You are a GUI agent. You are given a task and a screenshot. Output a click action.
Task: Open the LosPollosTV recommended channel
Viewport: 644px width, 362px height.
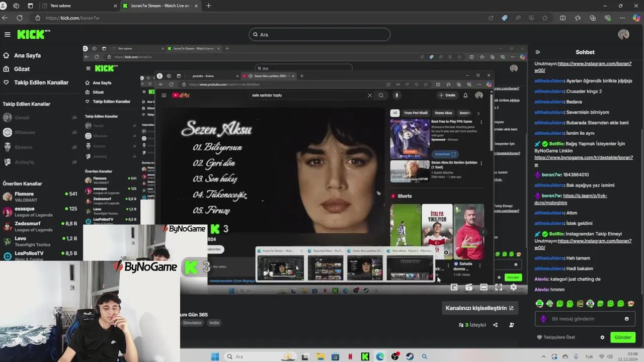40,256
